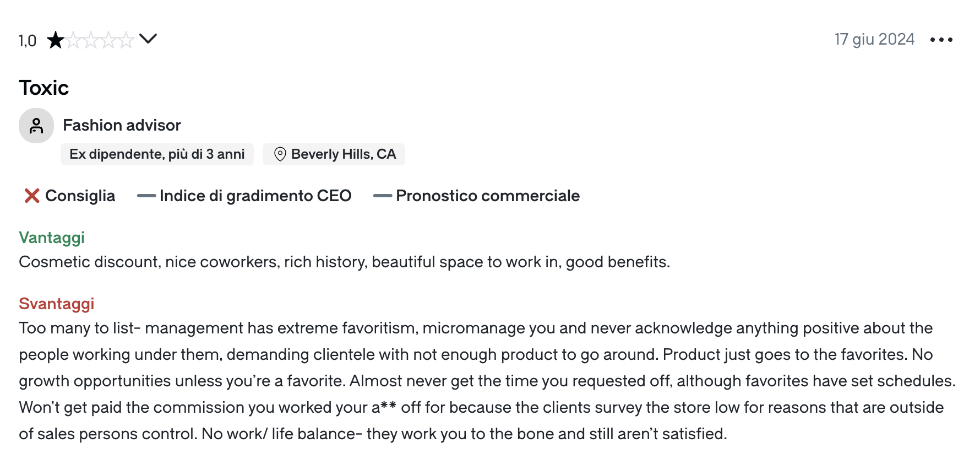
Task: Click the 1,0 rating score
Action: point(28,41)
